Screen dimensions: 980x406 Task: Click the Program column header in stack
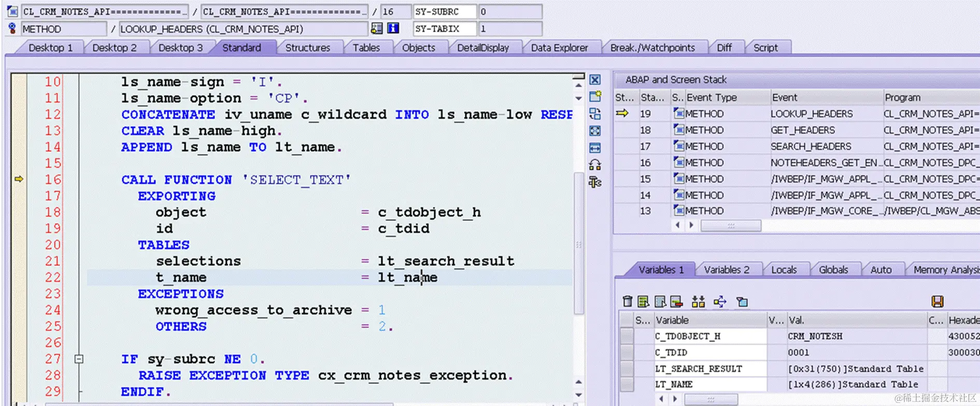point(931,97)
